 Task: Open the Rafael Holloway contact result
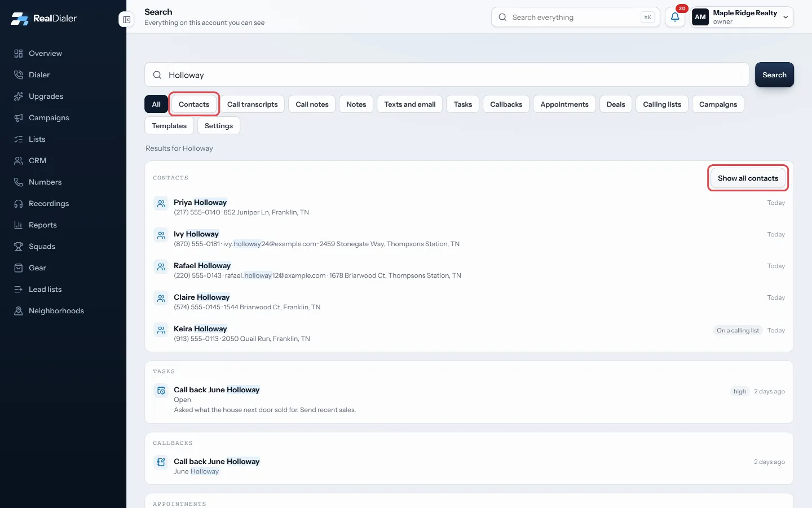point(469,270)
